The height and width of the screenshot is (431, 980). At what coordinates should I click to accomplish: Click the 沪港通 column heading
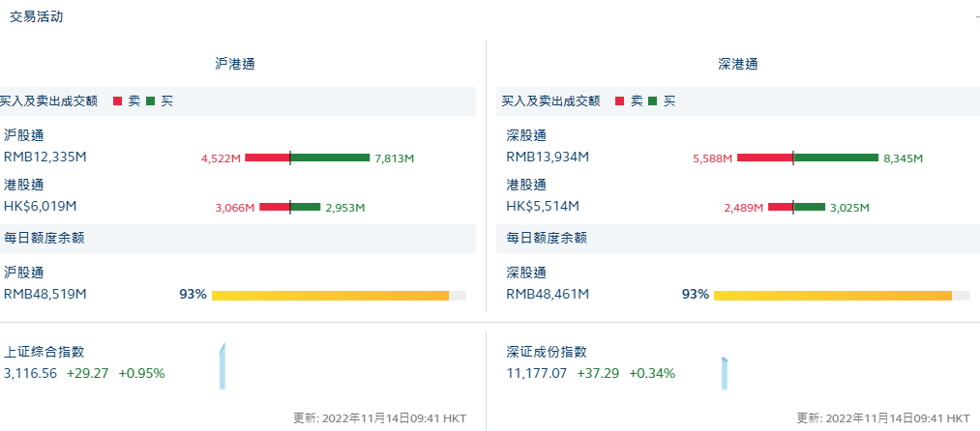tap(235, 64)
